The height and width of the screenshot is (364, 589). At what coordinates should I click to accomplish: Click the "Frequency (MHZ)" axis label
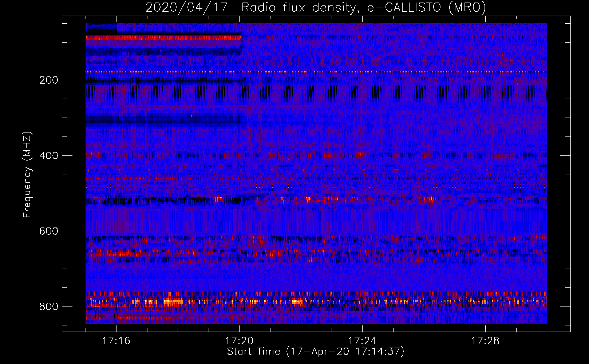(27, 175)
